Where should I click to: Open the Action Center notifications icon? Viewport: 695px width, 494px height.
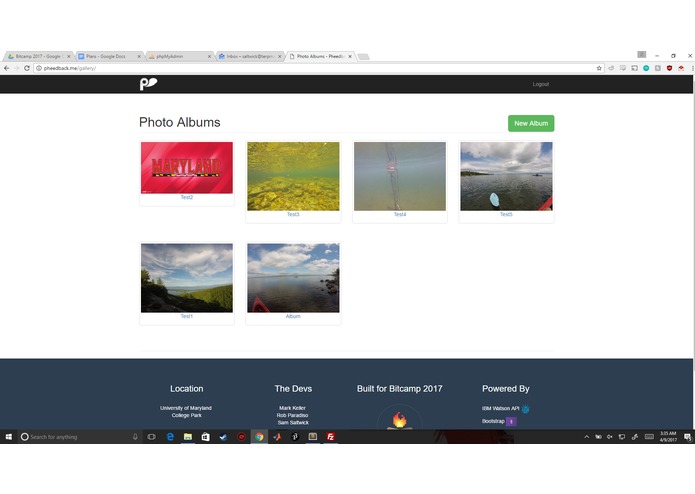687,437
